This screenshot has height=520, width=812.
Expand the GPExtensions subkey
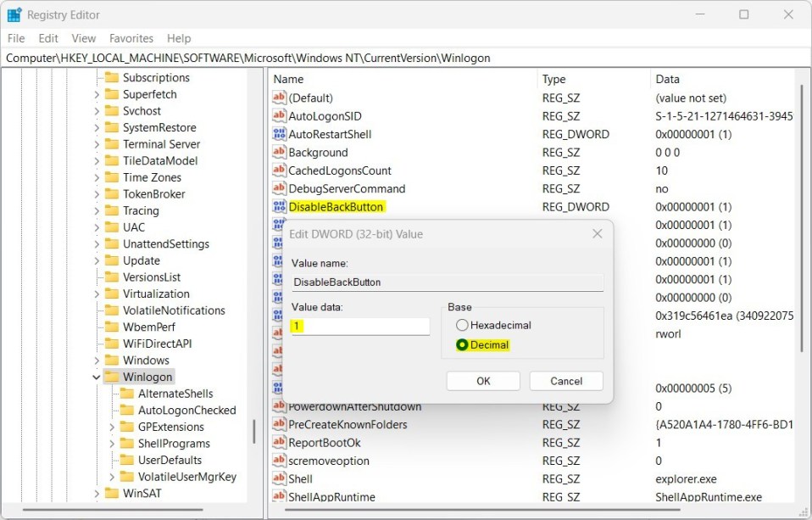[112, 427]
